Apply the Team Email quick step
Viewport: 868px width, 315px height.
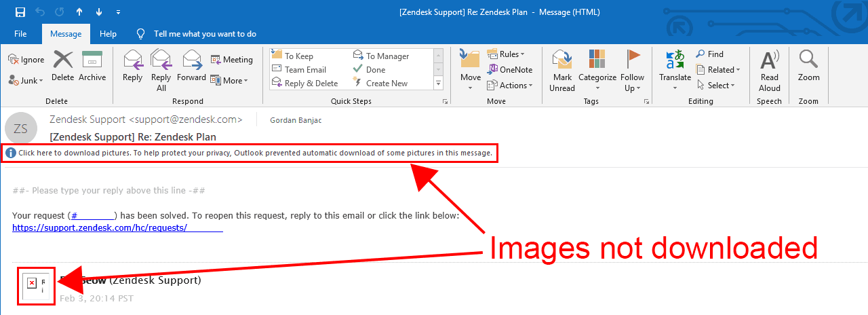click(x=299, y=69)
